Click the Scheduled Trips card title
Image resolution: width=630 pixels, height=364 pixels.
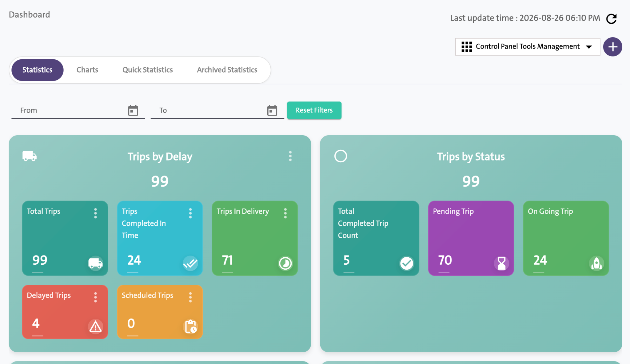pos(147,295)
